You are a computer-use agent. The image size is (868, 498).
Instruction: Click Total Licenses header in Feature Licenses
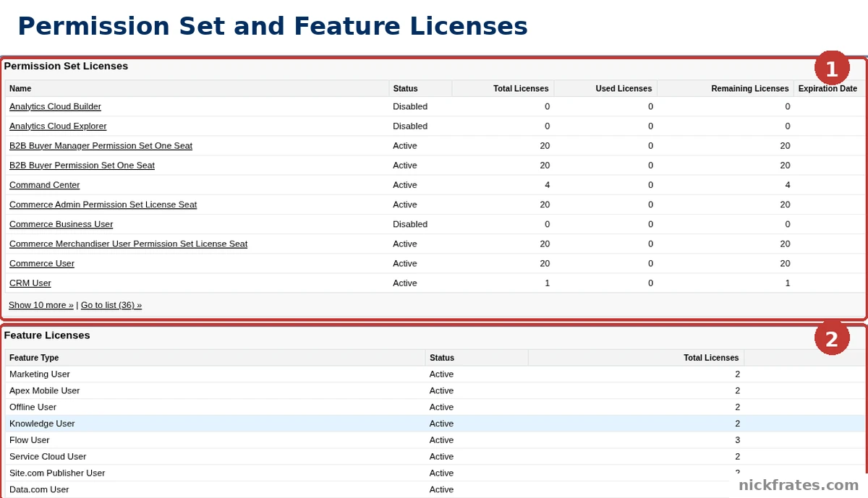pyautogui.click(x=637, y=358)
